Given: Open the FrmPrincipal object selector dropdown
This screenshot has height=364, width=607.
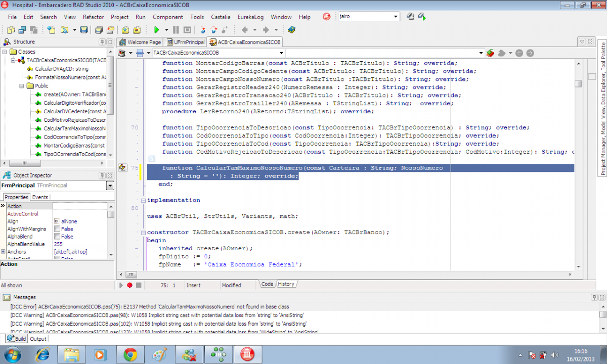Looking at the screenshot, I should point(110,186).
